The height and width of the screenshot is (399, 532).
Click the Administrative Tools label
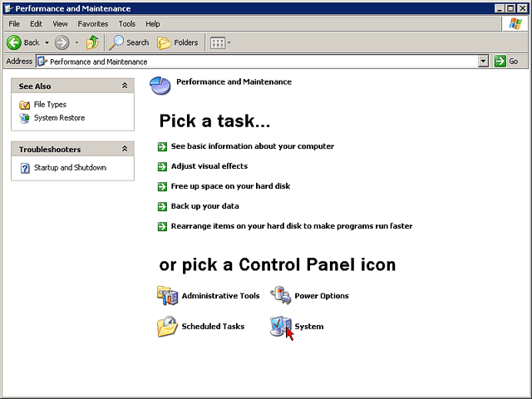220,296
